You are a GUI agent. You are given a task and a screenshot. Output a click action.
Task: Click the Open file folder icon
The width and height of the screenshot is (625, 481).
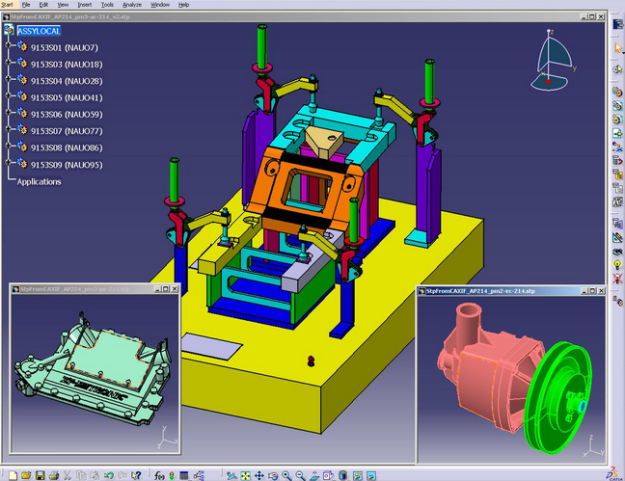[x=26, y=474]
